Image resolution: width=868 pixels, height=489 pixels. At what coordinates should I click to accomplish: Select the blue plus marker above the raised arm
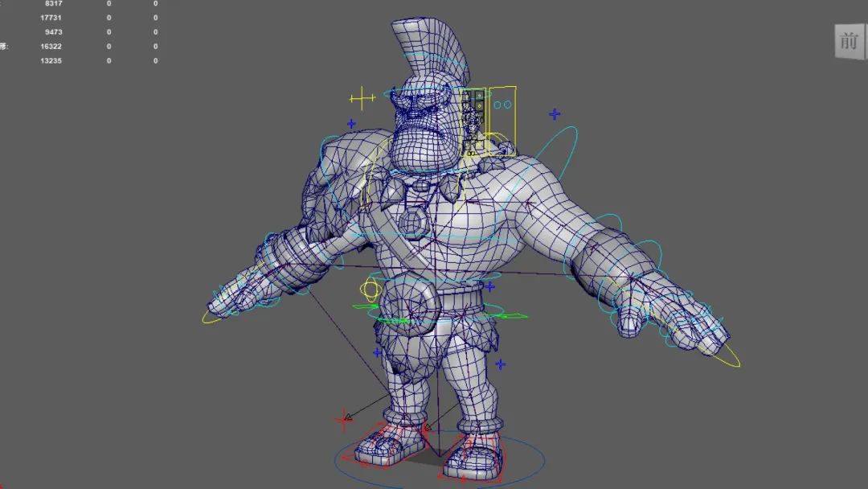[555, 114]
